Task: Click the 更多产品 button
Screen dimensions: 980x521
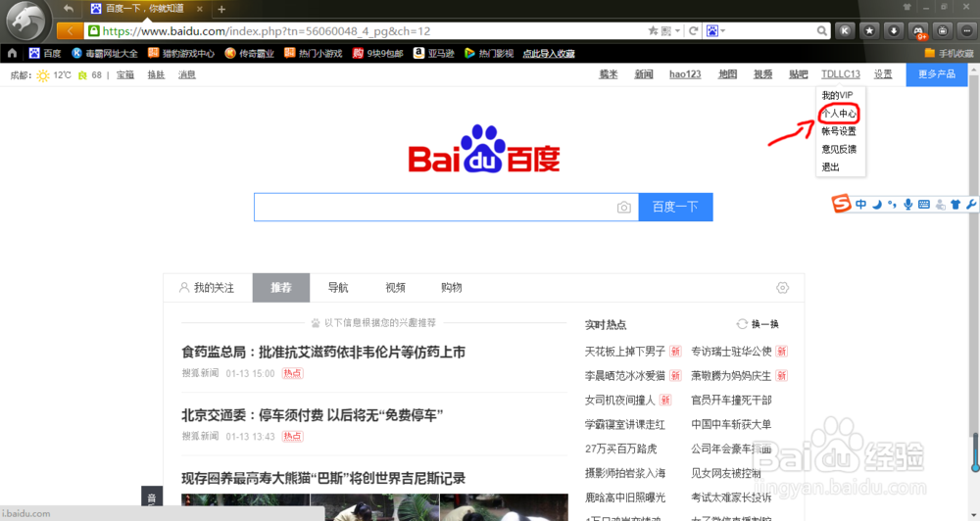Action: pos(936,74)
